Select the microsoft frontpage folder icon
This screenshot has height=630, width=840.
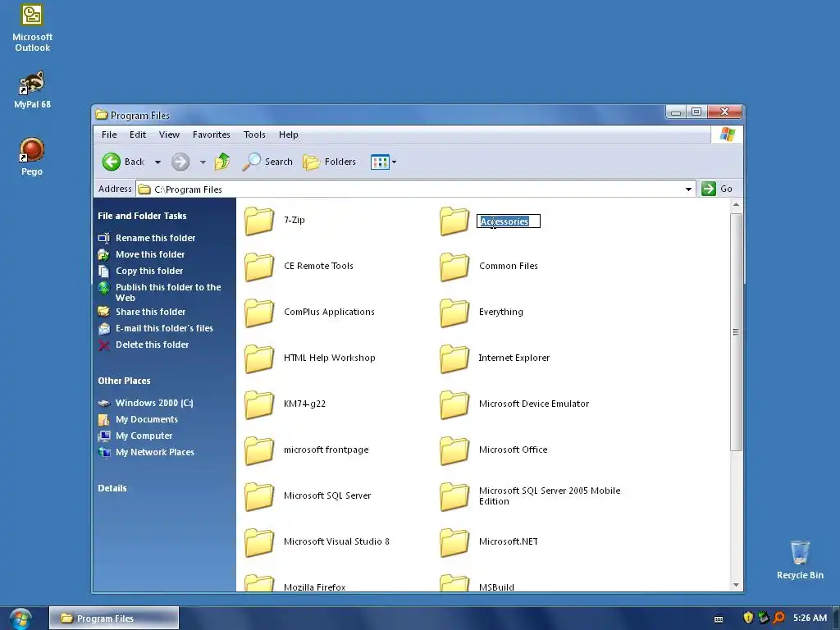pos(259,450)
